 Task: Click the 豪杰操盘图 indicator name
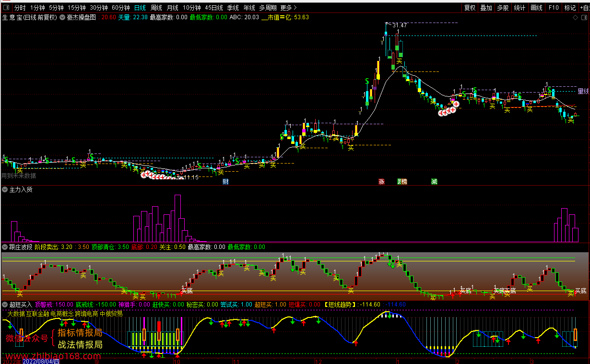tap(81, 17)
